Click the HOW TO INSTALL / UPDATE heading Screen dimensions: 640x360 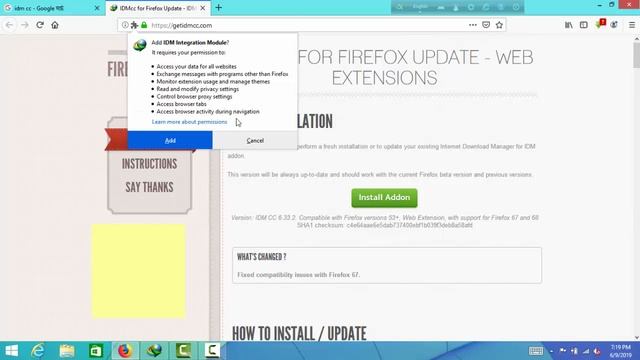[x=299, y=334]
